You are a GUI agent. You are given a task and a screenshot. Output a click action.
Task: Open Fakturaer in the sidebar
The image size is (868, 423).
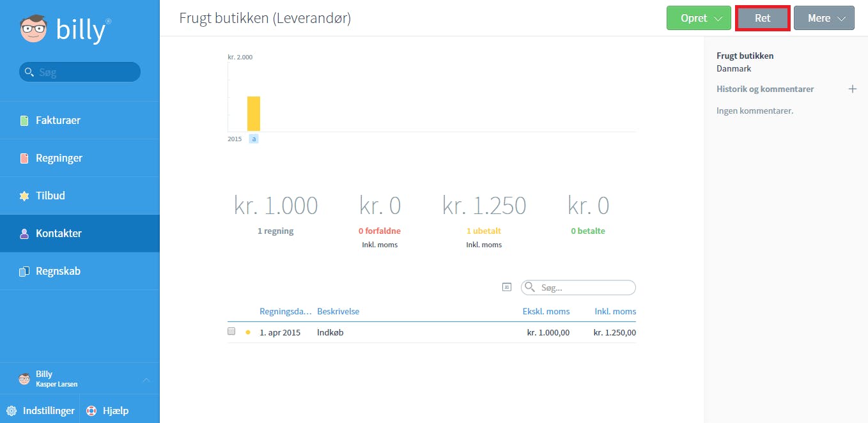80,120
